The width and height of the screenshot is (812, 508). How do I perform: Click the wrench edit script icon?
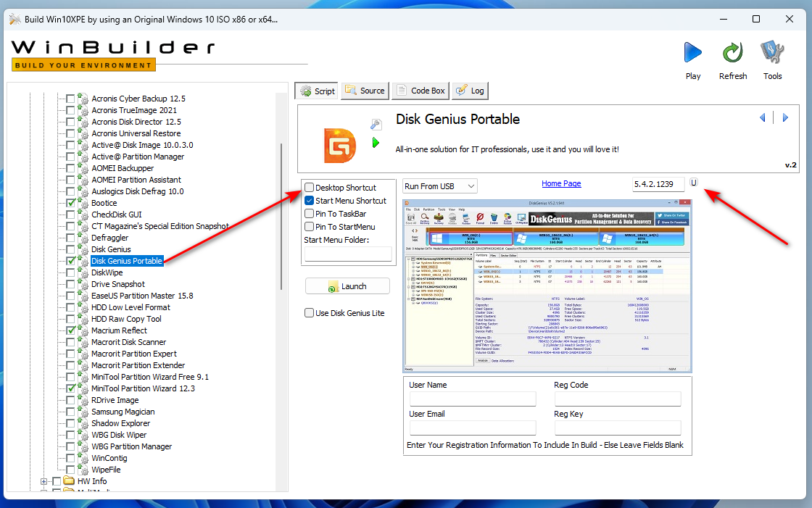[376, 124]
